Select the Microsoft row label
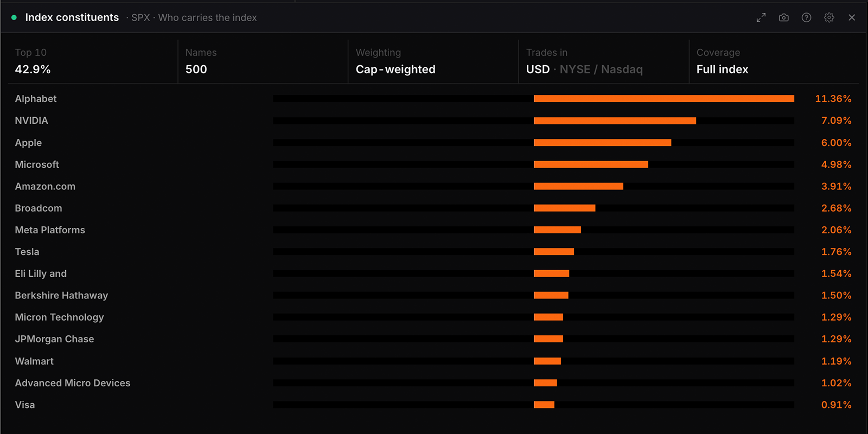868x434 pixels. pos(37,164)
